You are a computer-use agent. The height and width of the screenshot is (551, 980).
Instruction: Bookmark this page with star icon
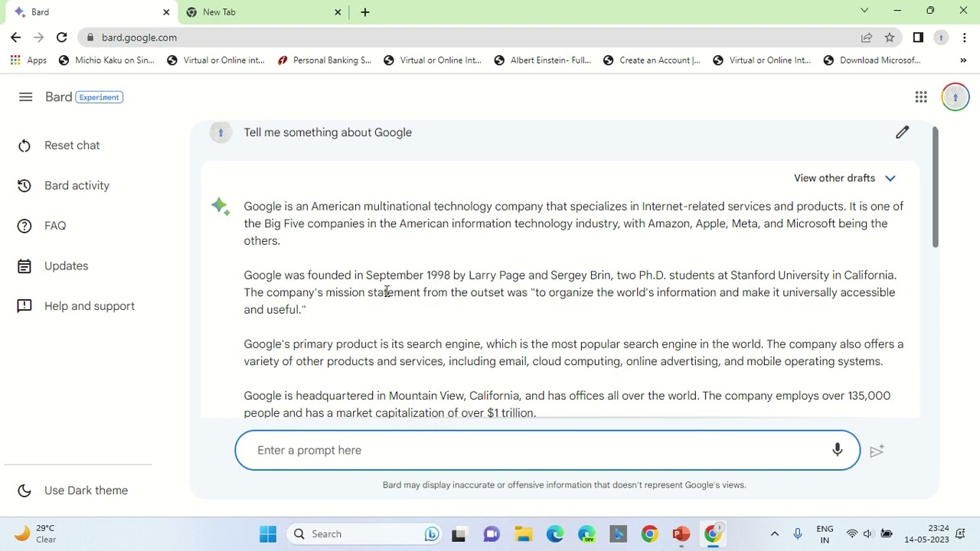coord(890,37)
